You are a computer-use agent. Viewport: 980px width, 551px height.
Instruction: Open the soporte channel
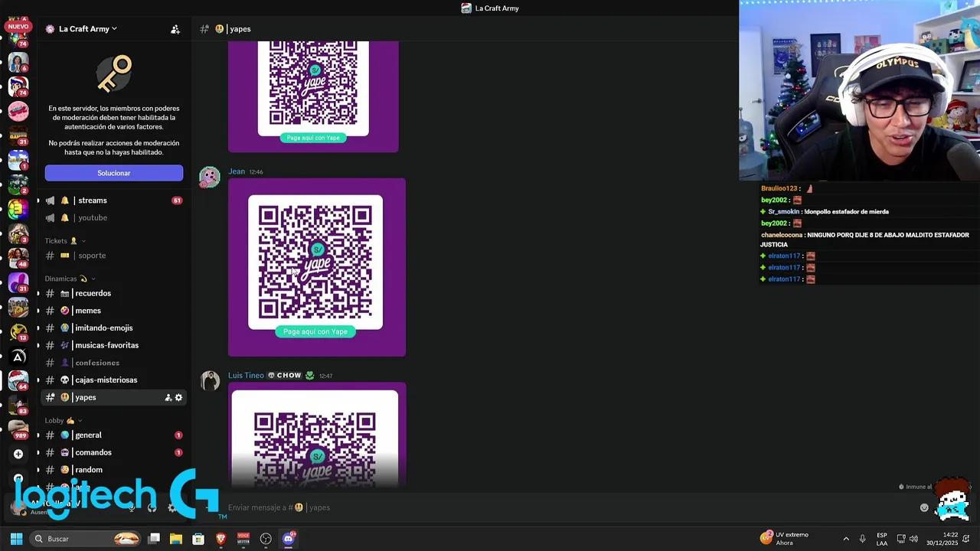[x=112, y=256]
